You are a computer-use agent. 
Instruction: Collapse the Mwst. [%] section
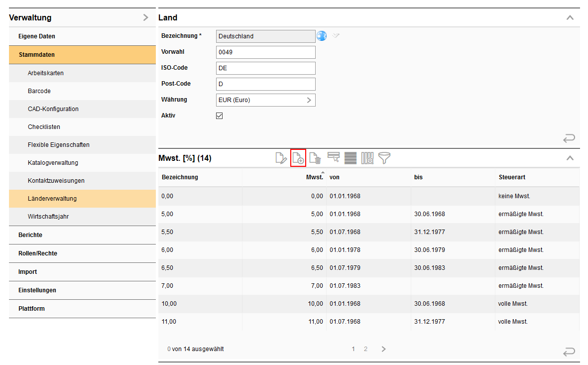tap(570, 158)
